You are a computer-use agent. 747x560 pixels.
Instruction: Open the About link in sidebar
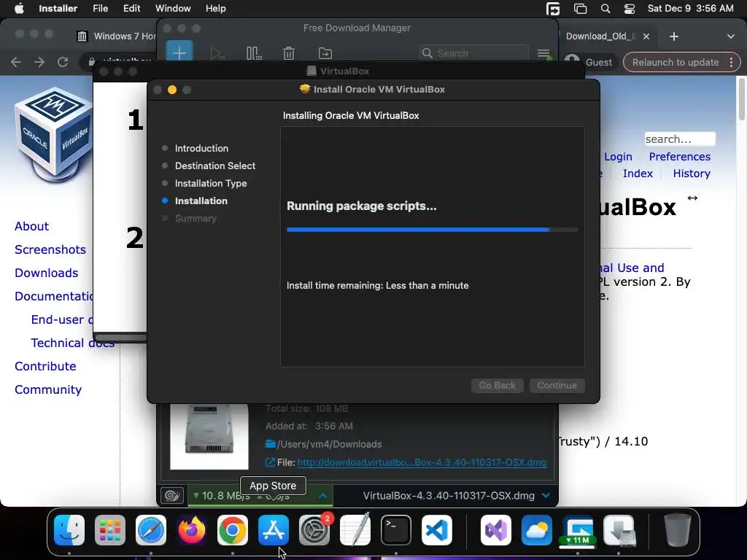pos(31,226)
